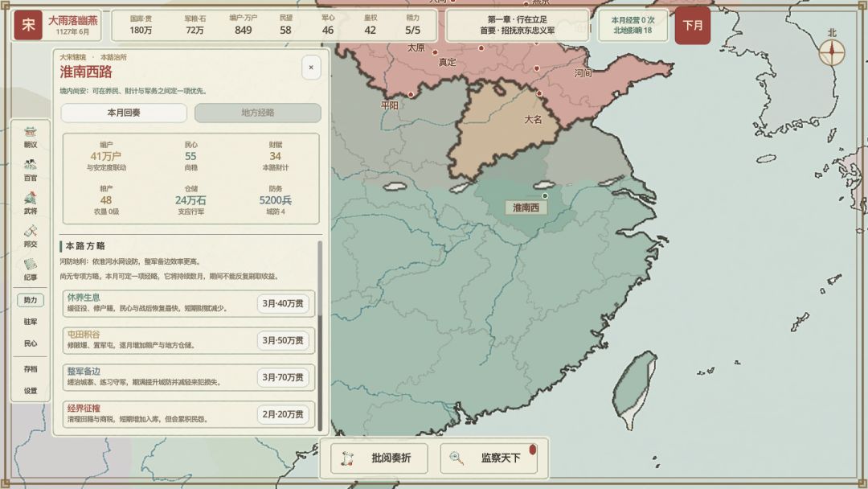Open the 存档 save menu

tap(31, 369)
